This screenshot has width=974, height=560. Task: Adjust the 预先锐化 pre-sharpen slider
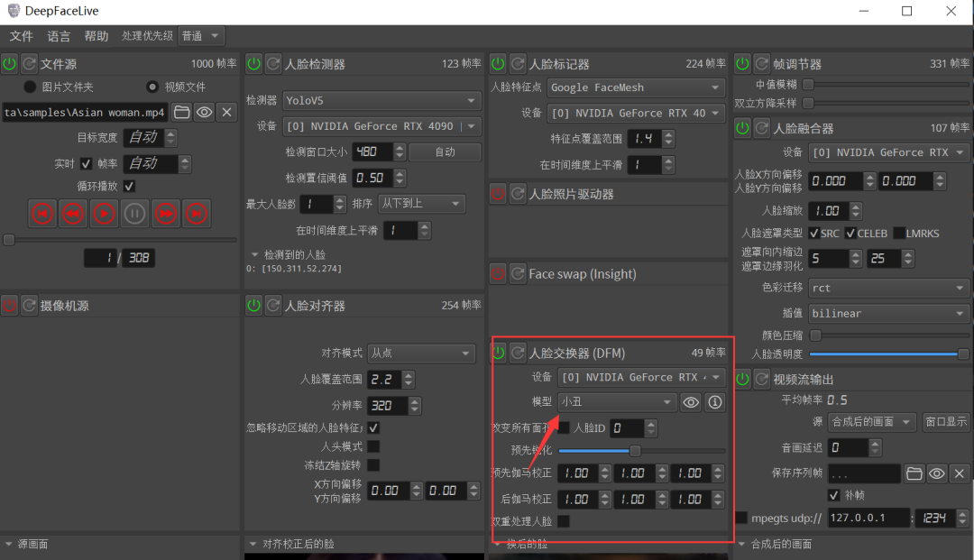point(642,451)
